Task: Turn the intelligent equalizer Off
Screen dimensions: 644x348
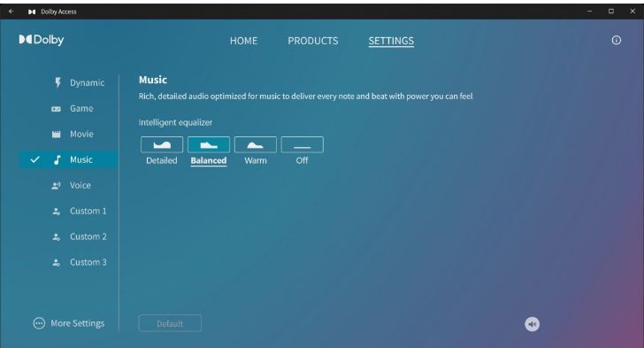Action: coord(303,145)
